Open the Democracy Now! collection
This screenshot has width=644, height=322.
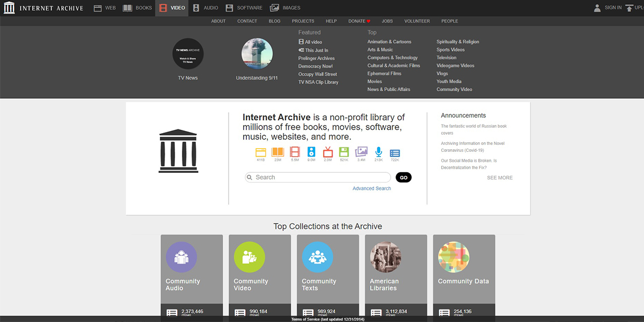316,66
